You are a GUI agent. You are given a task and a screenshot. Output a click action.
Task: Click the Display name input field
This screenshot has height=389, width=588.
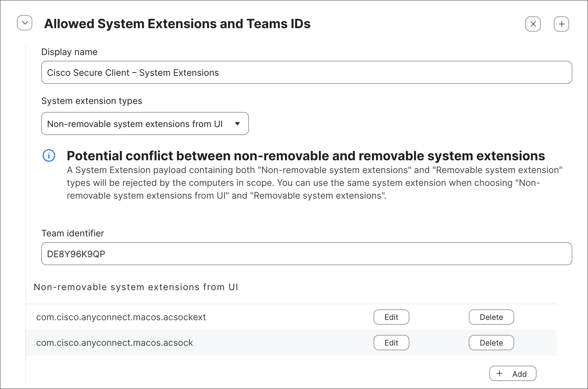(306, 72)
